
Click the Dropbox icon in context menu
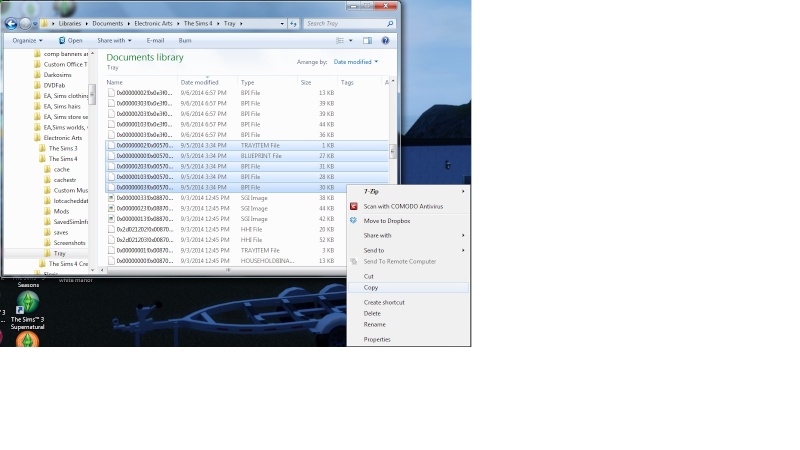pyautogui.click(x=354, y=221)
